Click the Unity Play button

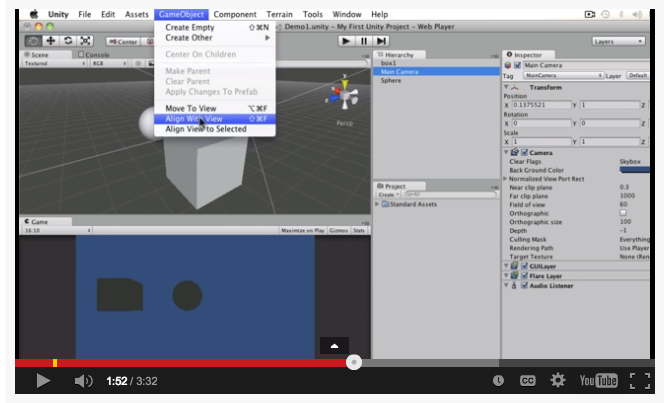click(346, 41)
